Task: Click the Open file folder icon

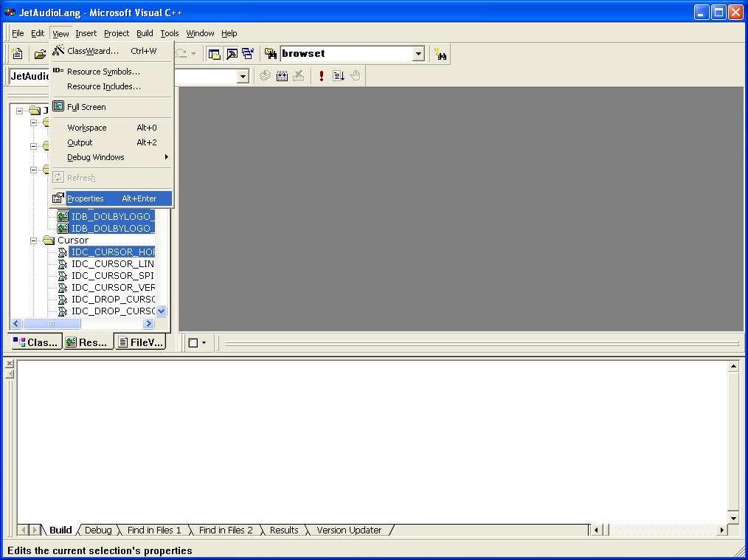Action: click(x=40, y=54)
